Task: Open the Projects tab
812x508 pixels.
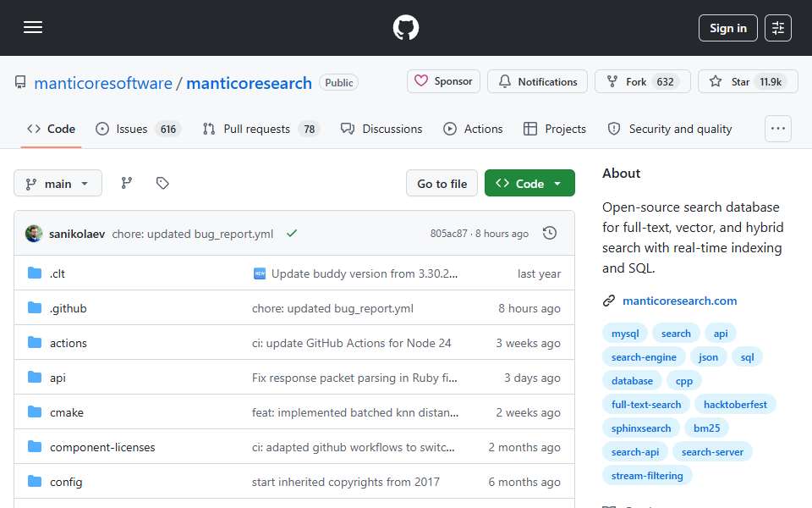Action: point(555,129)
